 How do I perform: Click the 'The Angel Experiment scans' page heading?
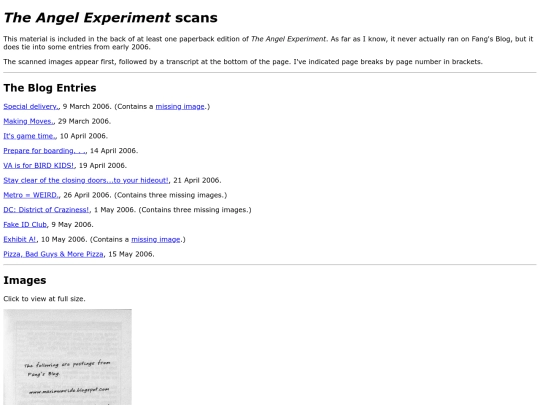coord(111,18)
